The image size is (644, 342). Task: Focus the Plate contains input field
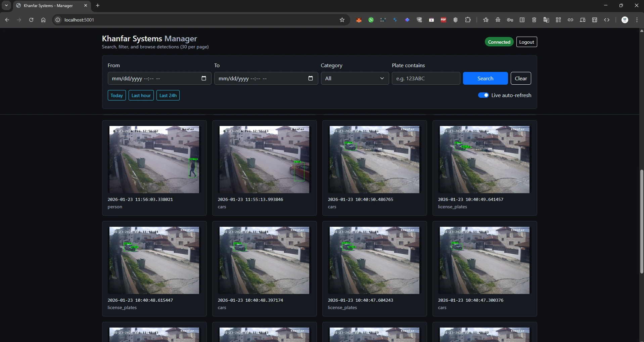426,78
